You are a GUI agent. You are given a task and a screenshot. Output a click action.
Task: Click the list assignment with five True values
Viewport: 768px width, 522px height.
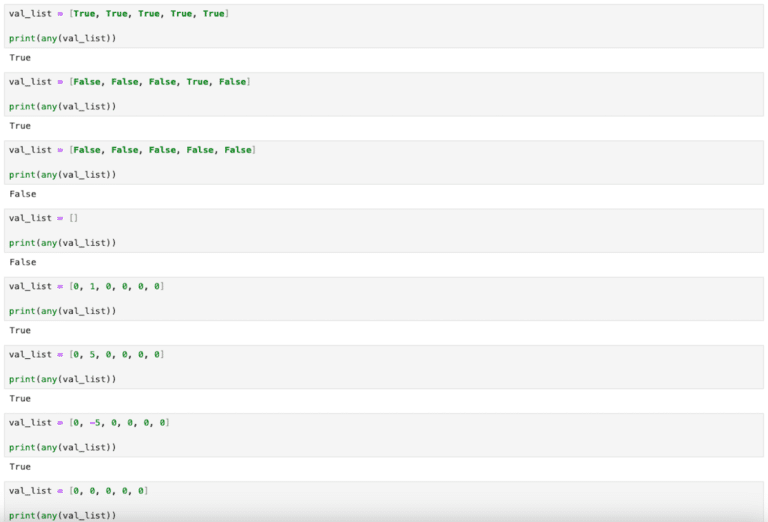118,13
